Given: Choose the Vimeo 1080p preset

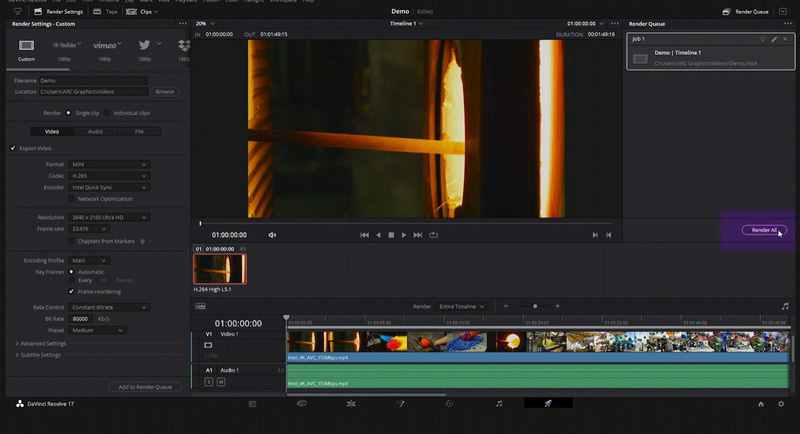Looking at the screenshot, I should pyautogui.click(x=107, y=45).
